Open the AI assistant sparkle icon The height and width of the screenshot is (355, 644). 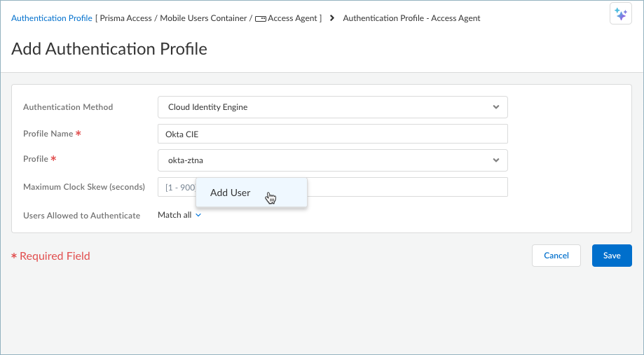coord(620,14)
